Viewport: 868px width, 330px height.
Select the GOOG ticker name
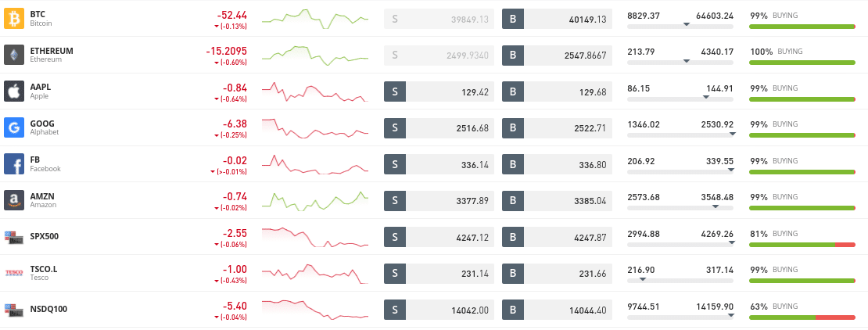tap(42, 124)
